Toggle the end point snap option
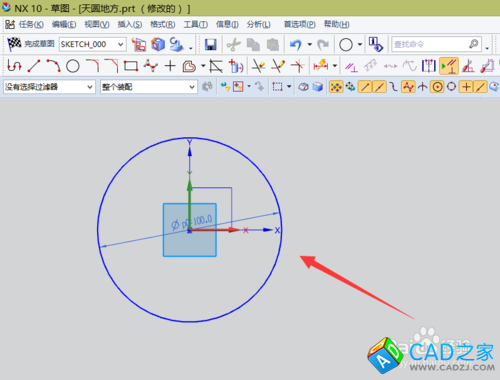 coord(365,87)
